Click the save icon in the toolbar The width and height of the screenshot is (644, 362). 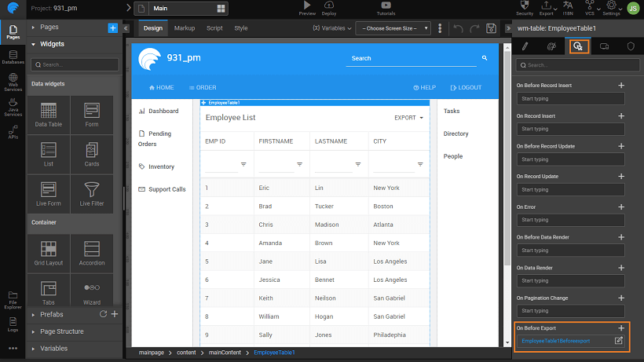click(491, 28)
